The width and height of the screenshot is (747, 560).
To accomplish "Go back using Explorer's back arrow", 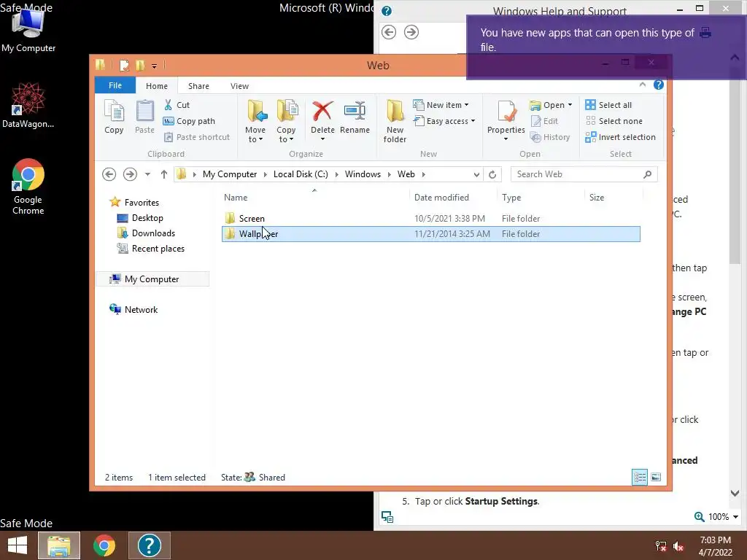I will coord(109,174).
